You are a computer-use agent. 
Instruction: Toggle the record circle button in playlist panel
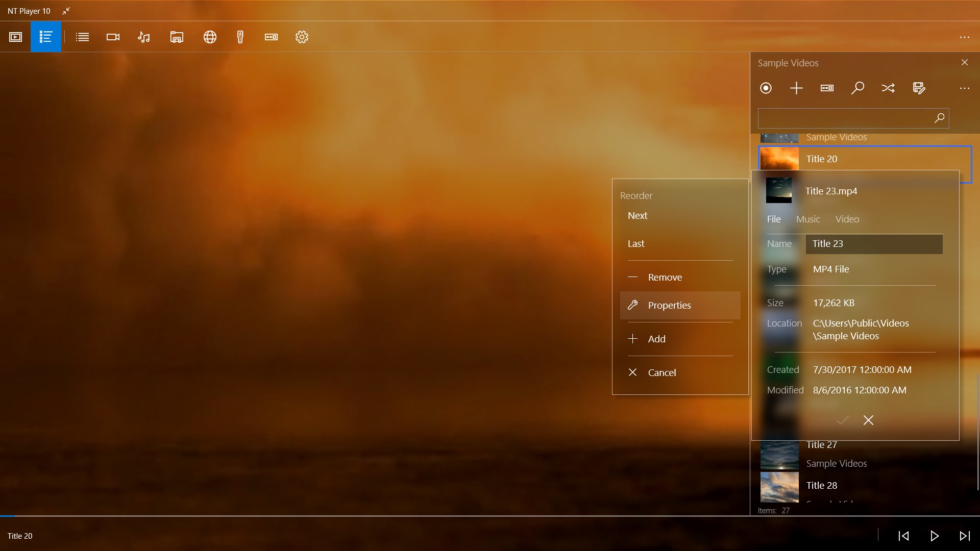coord(766,88)
